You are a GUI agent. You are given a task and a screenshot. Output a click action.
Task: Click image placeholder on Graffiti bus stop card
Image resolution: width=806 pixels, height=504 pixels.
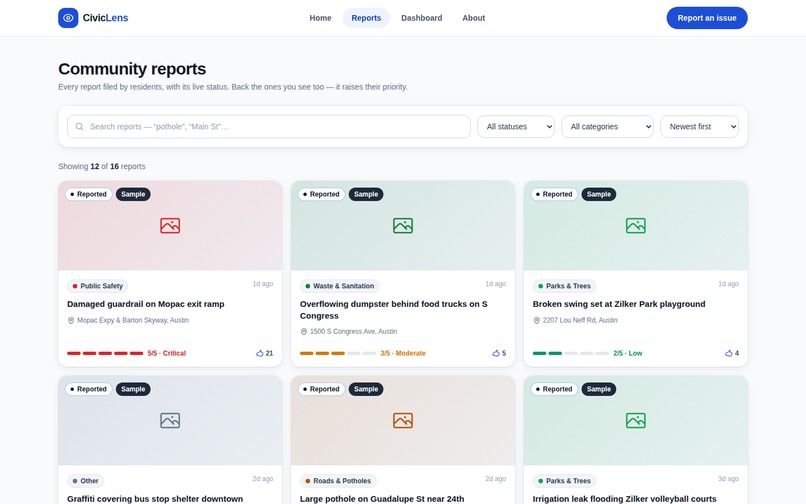pyautogui.click(x=170, y=420)
